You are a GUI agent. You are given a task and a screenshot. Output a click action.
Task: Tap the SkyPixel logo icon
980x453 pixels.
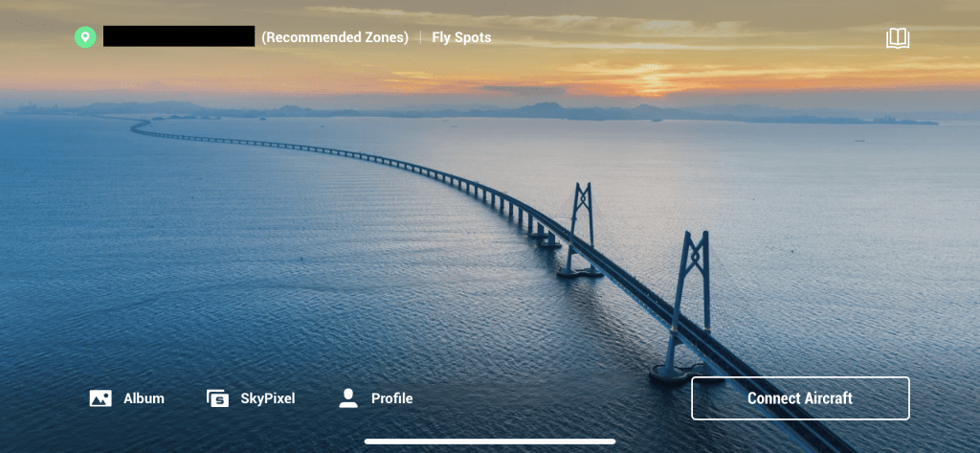tap(217, 398)
